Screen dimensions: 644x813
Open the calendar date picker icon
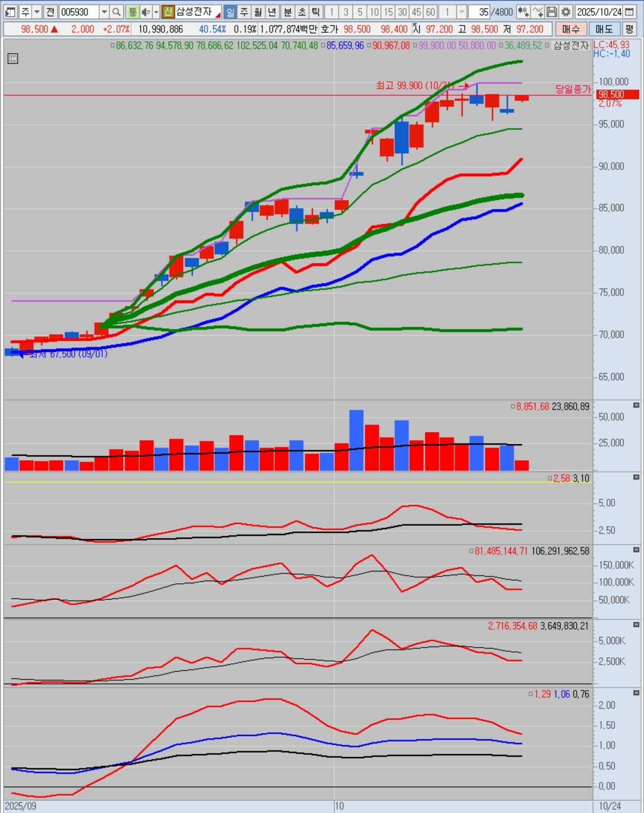click(629, 12)
